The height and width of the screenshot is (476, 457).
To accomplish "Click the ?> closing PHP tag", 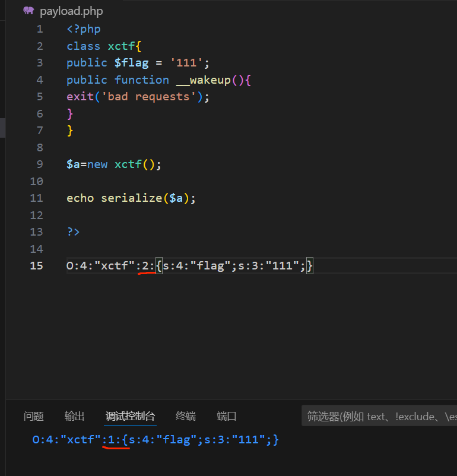I will [x=73, y=231].
